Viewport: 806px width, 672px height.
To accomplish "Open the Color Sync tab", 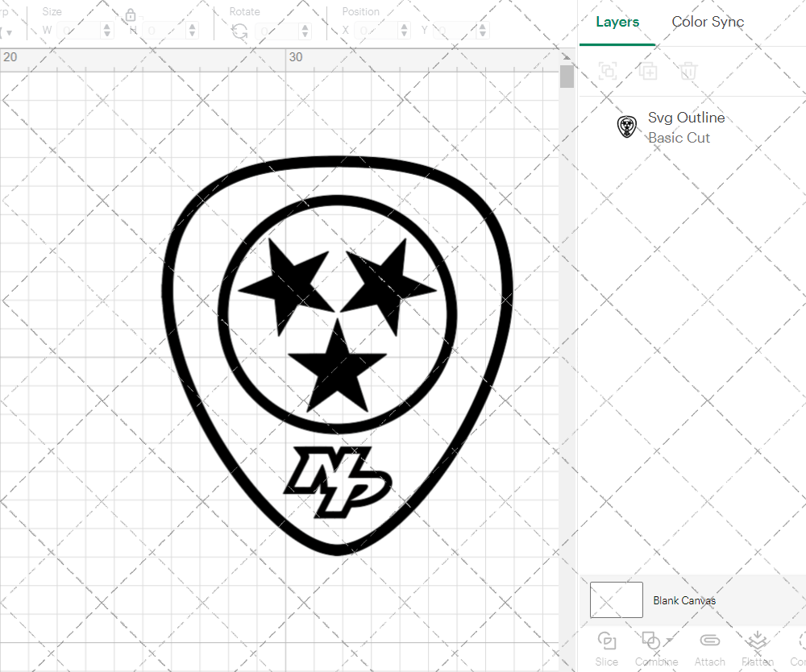I will (x=708, y=22).
